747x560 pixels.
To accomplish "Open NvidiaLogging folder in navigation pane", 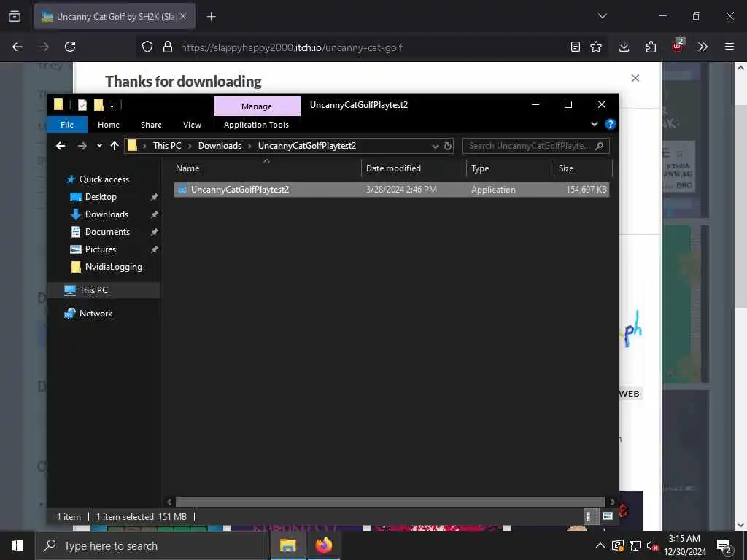I will pyautogui.click(x=113, y=267).
